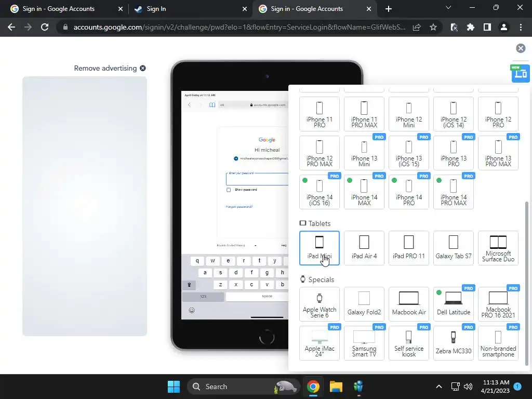Select the Self service kiosk device
The height and width of the screenshot is (399, 532).
point(409,343)
